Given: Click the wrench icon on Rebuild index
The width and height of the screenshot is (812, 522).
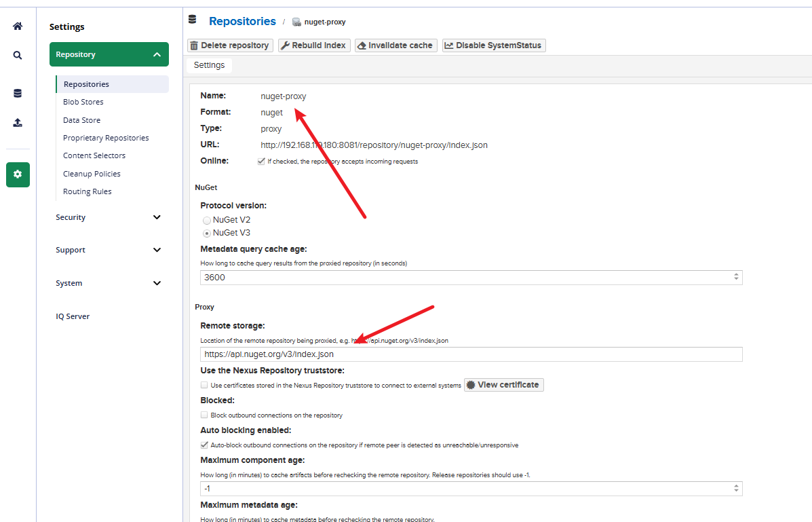Looking at the screenshot, I should 285,45.
